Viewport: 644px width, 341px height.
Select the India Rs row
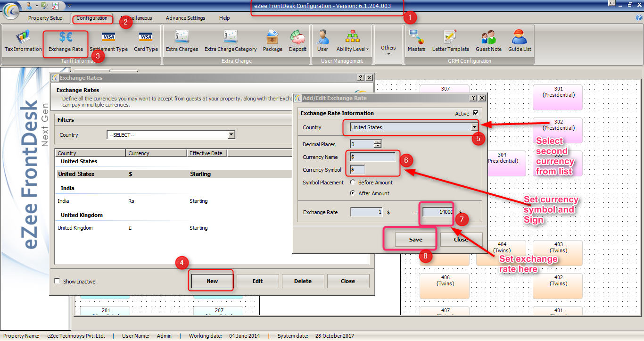[x=173, y=201]
